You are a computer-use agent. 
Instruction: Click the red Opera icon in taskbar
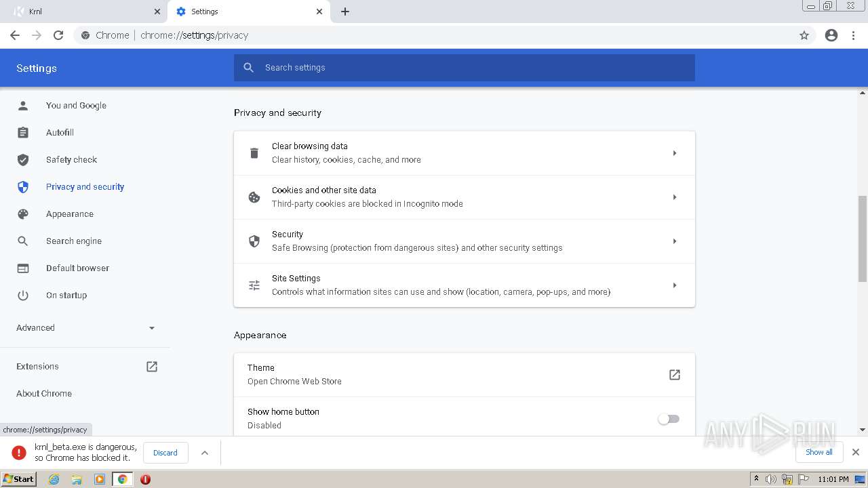(x=145, y=479)
